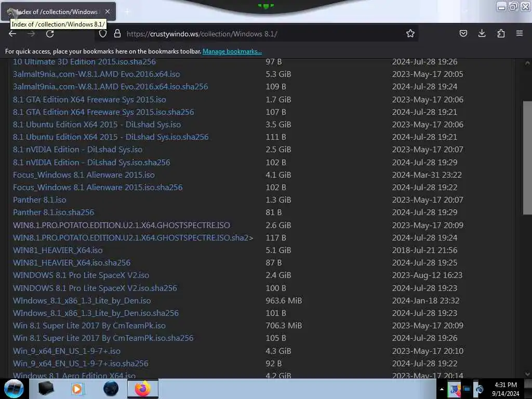Viewport: 532px width, 399px height.
Task: Open 8.1 GTA Edition iso.sha256 file
Action: (103, 112)
